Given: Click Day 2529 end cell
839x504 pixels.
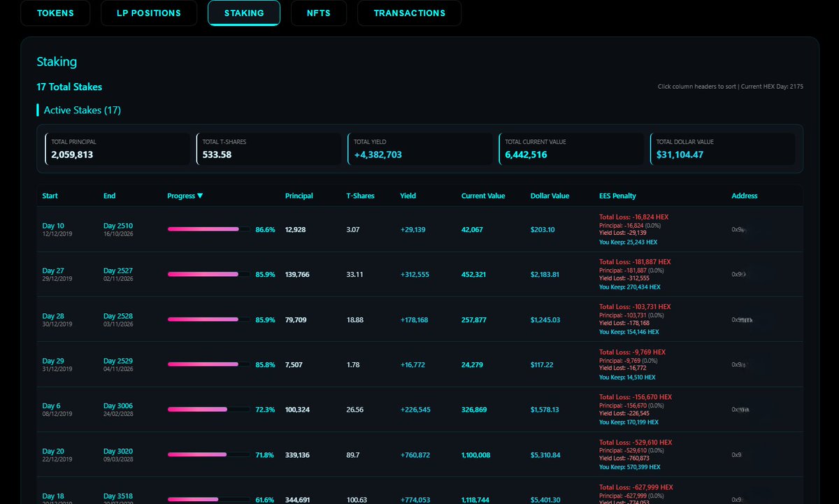Looking at the screenshot, I should (118, 365).
